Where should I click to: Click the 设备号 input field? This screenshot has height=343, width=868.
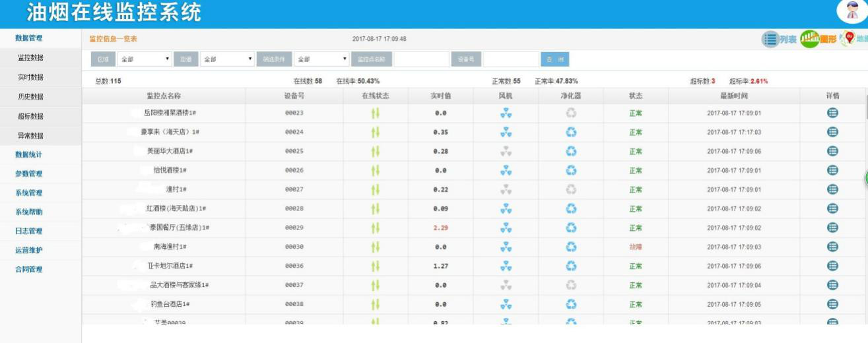tap(510, 59)
